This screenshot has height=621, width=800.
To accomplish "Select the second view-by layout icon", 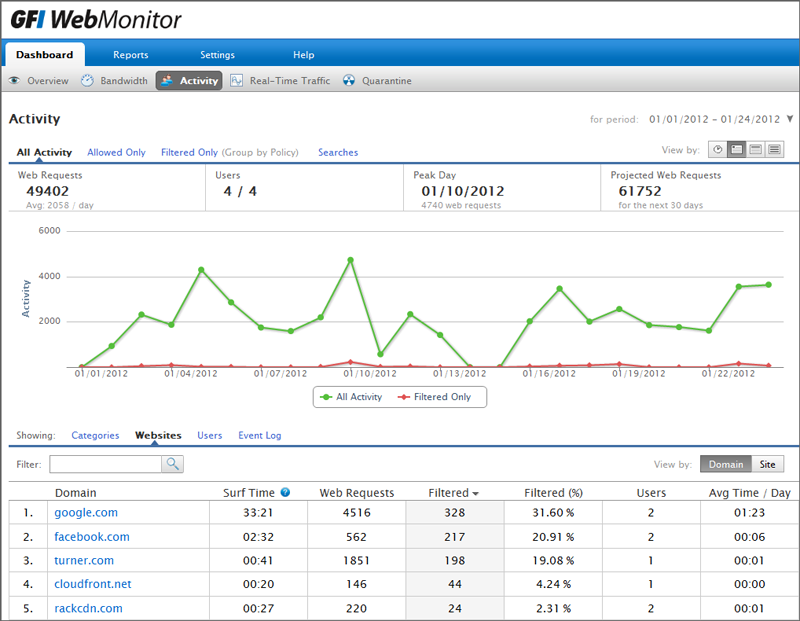I will point(736,150).
